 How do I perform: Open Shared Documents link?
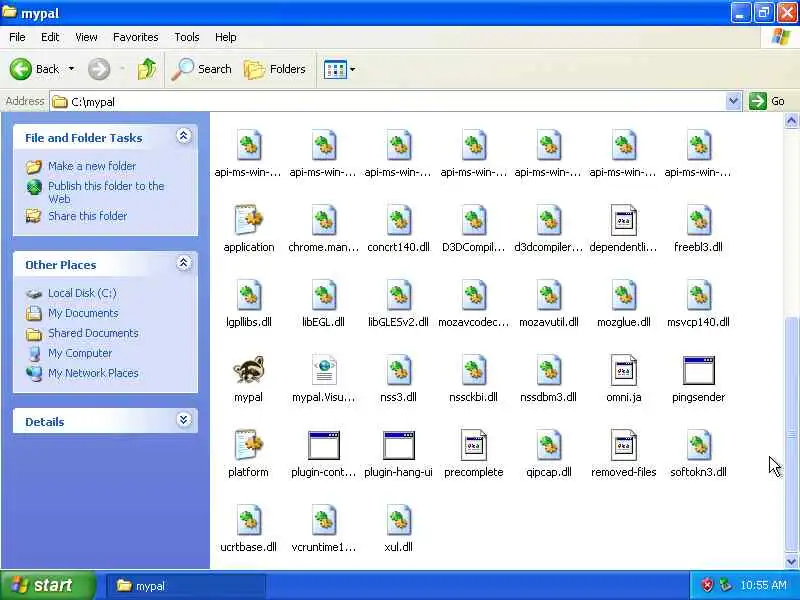coord(93,333)
